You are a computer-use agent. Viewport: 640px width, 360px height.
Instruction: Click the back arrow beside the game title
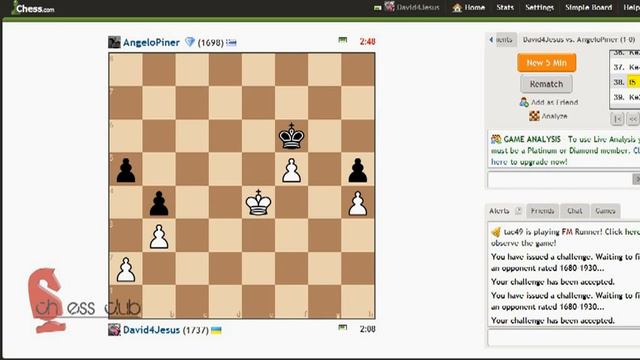pyautogui.click(x=491, y=40)
